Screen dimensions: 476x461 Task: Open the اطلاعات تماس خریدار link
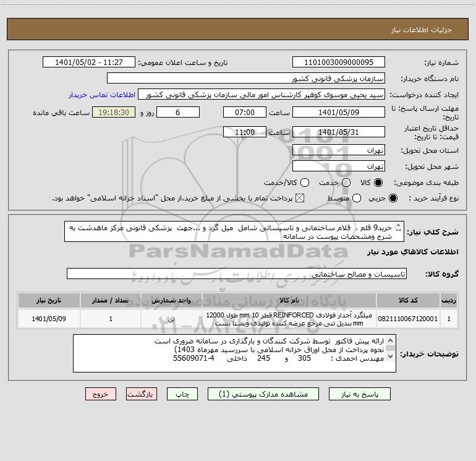point(102,95)
